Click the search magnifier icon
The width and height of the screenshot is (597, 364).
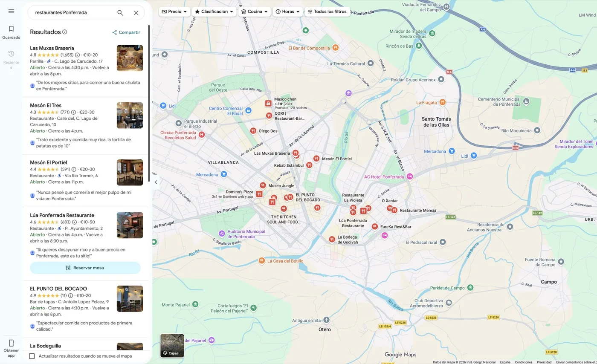point(120,13)
